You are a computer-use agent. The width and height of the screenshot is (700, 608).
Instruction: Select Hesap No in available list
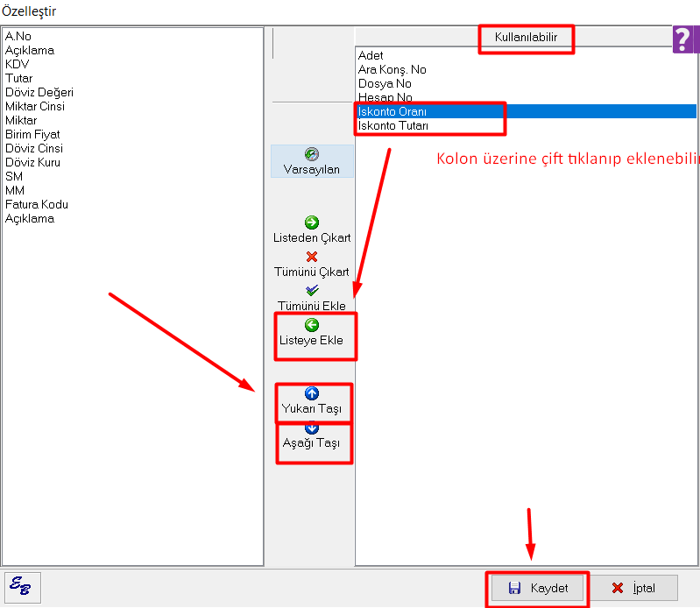click(x=527, y=97)
